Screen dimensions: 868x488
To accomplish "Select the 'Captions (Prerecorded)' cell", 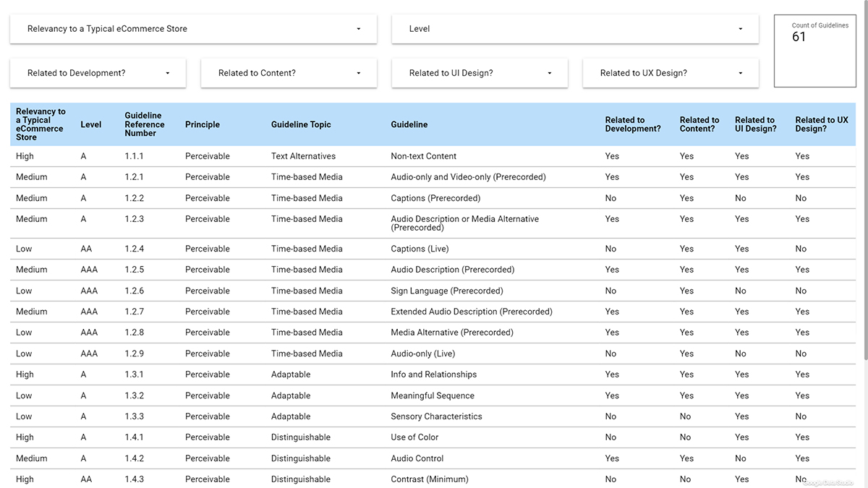I will point(435,198).
